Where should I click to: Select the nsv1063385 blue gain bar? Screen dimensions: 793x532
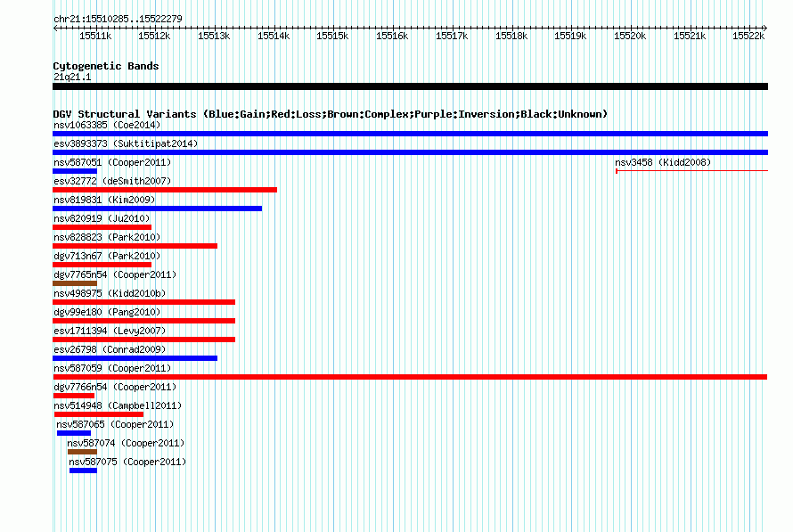click(410, 134)
